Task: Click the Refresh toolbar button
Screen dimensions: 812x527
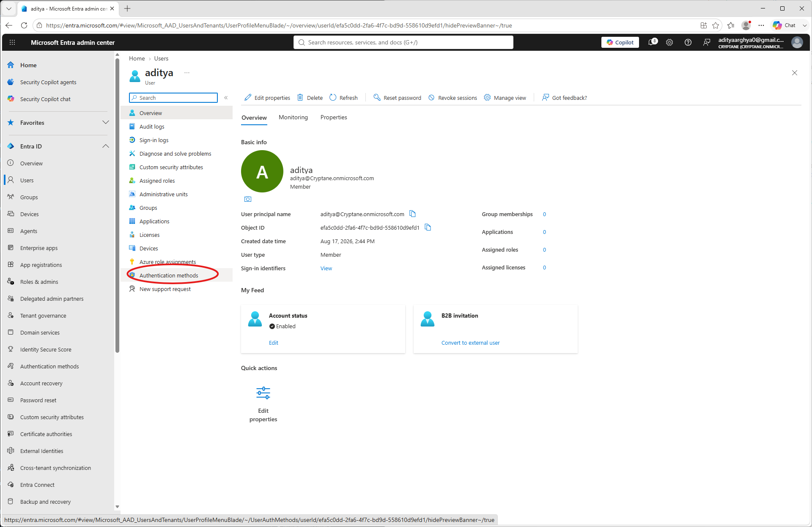Action: pos(343,98)
